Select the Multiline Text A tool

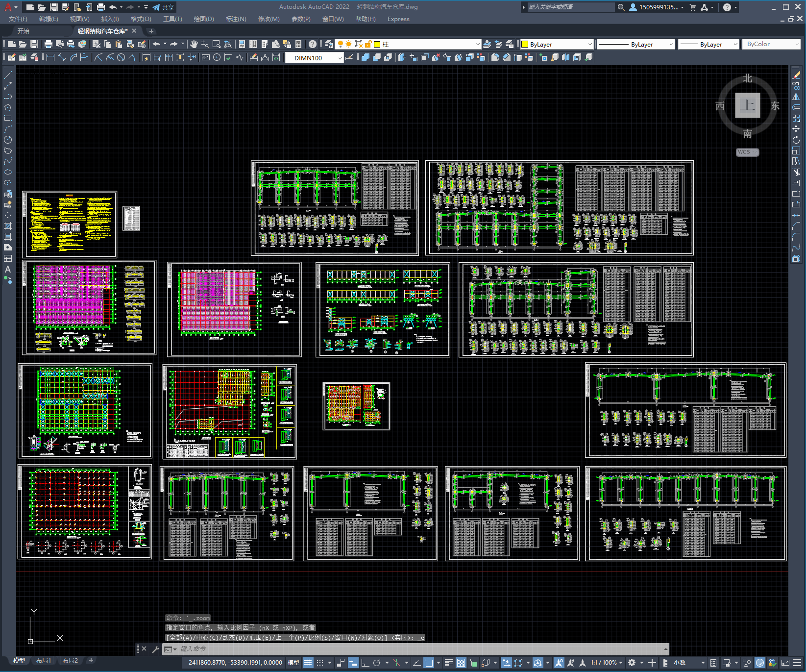click(8, 269)
